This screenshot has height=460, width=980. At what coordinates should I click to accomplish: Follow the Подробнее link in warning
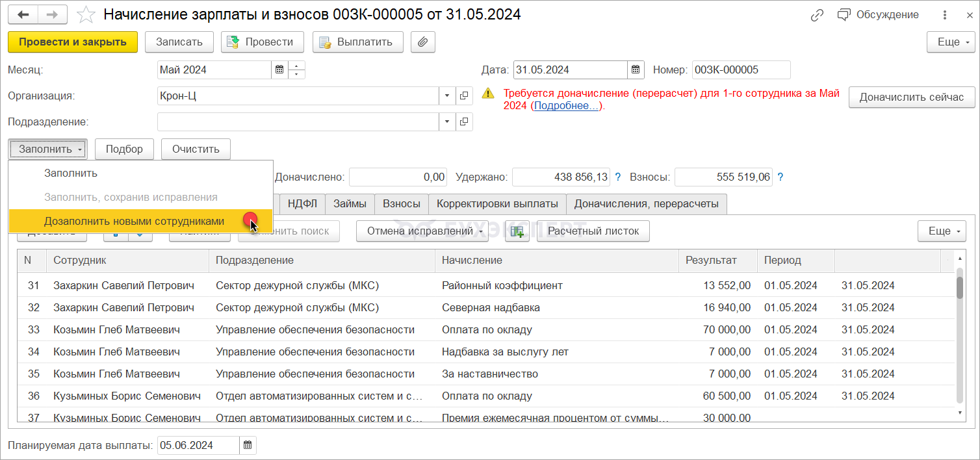pos(566,106)
